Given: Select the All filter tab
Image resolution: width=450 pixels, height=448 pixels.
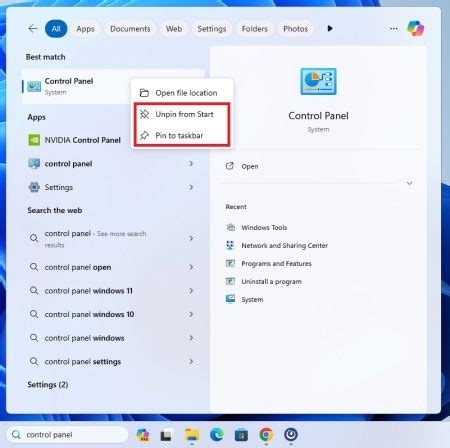Looking at the screenshot, I should click(x=56, y=29).
